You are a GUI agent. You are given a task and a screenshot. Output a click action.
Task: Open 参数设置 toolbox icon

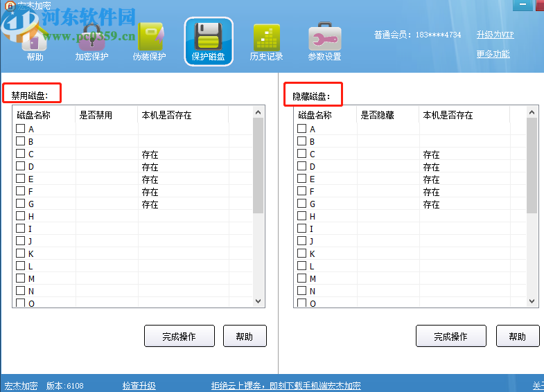tap(325, 41)
